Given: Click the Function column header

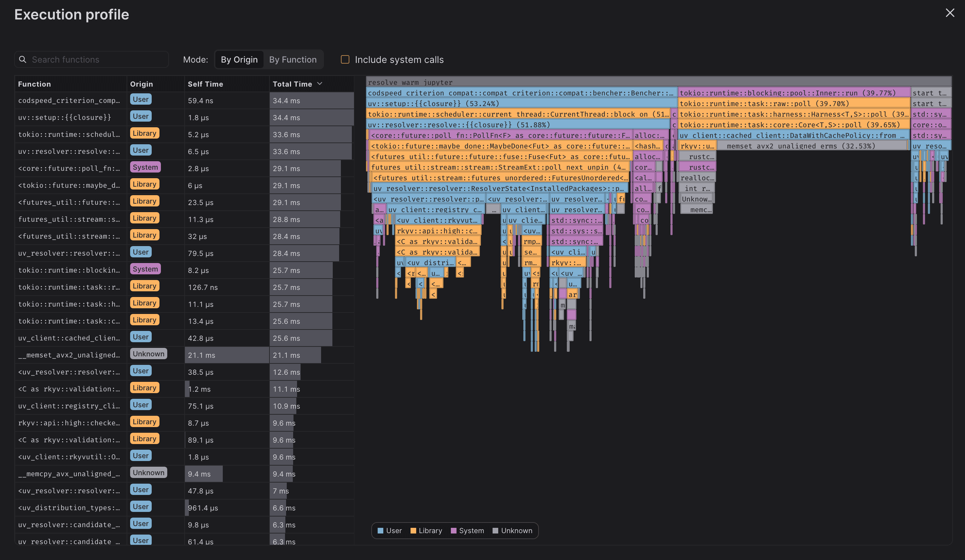Looking at the screenshot, I should point(34,84).
